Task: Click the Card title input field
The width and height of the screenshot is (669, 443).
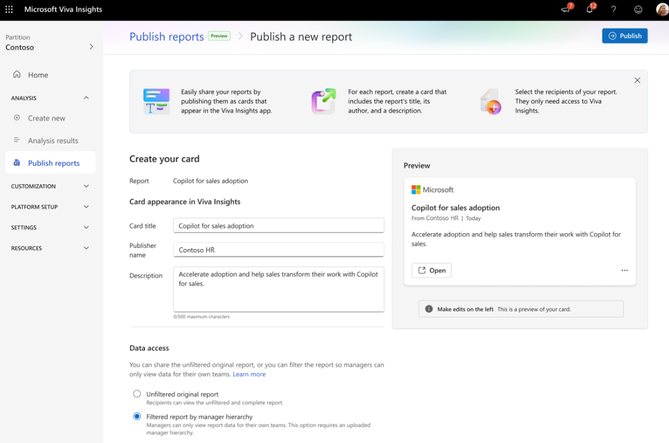Action: 279,226
